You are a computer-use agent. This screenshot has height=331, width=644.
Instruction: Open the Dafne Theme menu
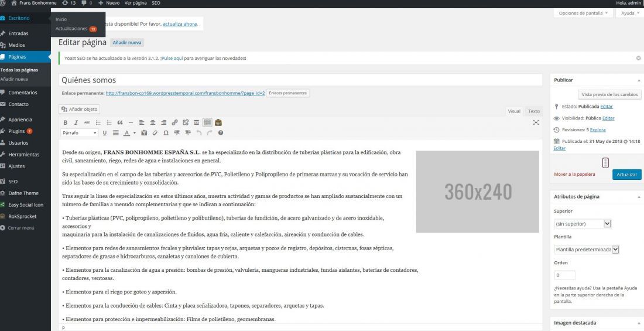click(x=23, y=193)
